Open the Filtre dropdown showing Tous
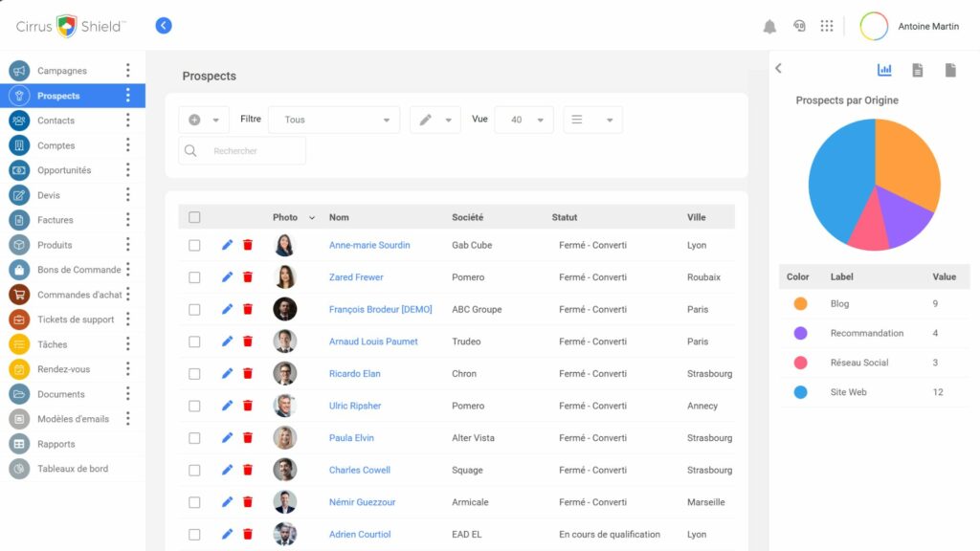980x551 pixels. [x=334, y=120]
